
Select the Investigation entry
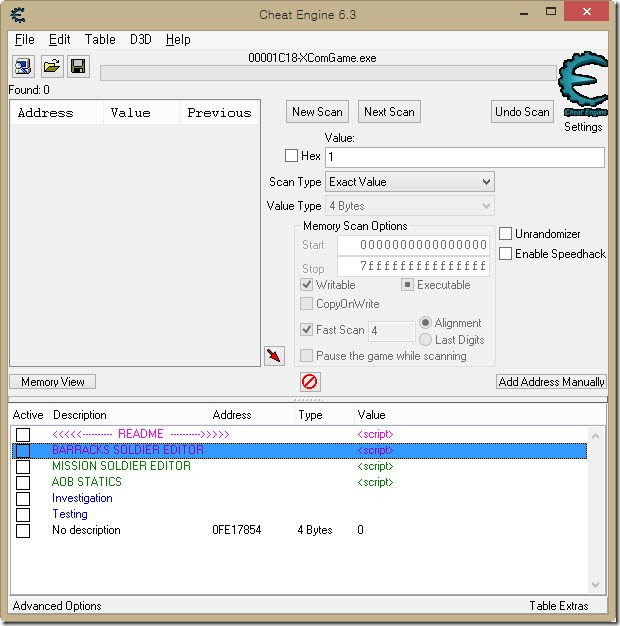[82, 498]
